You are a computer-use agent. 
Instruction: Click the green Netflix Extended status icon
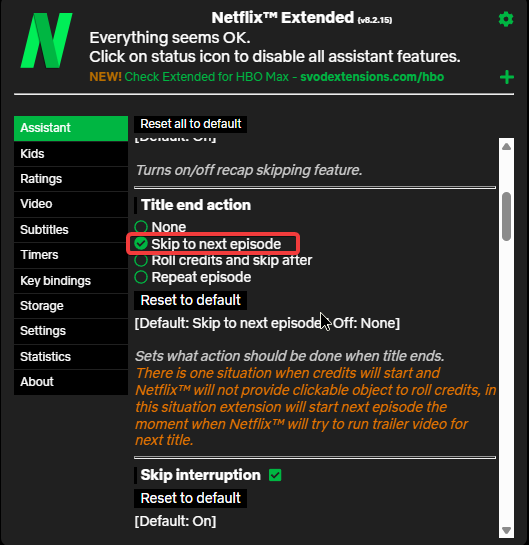(x=47, y=40)
